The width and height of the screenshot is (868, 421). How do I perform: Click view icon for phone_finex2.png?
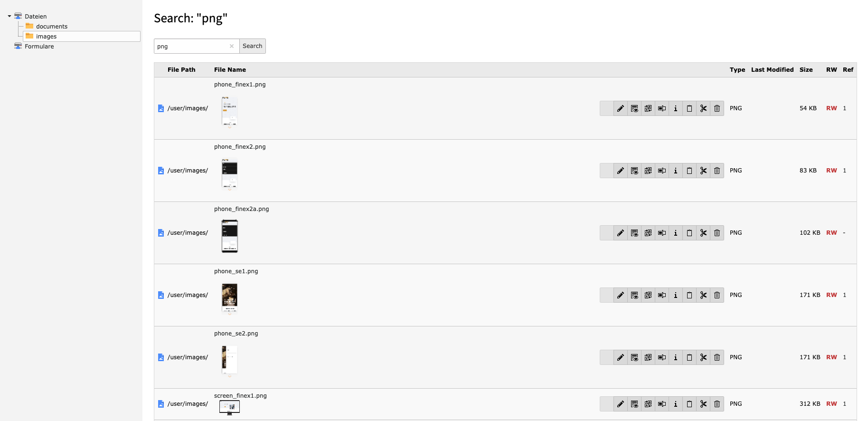point(634,171)
